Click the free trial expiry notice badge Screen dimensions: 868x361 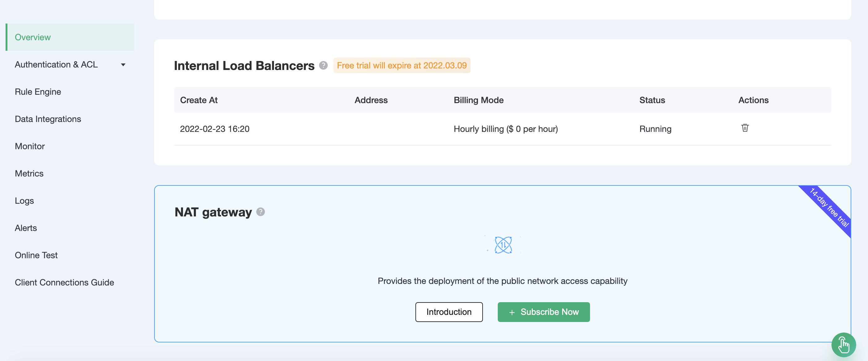402,65
